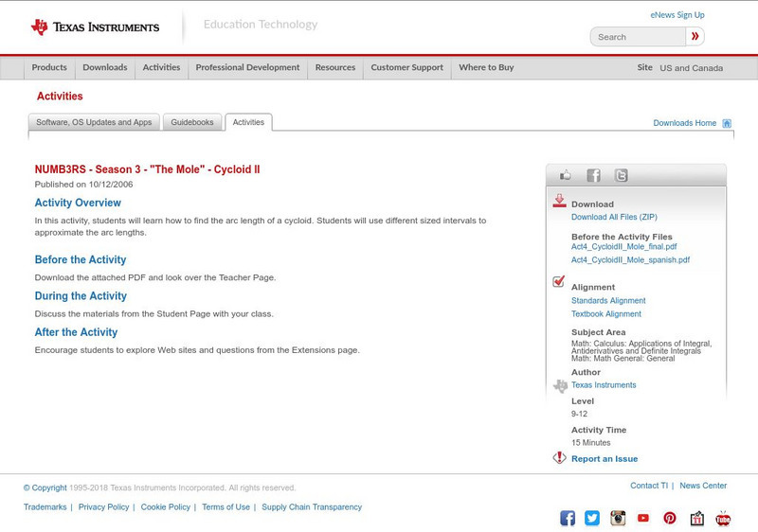Open footer TI gift box icon

point(696,518)
